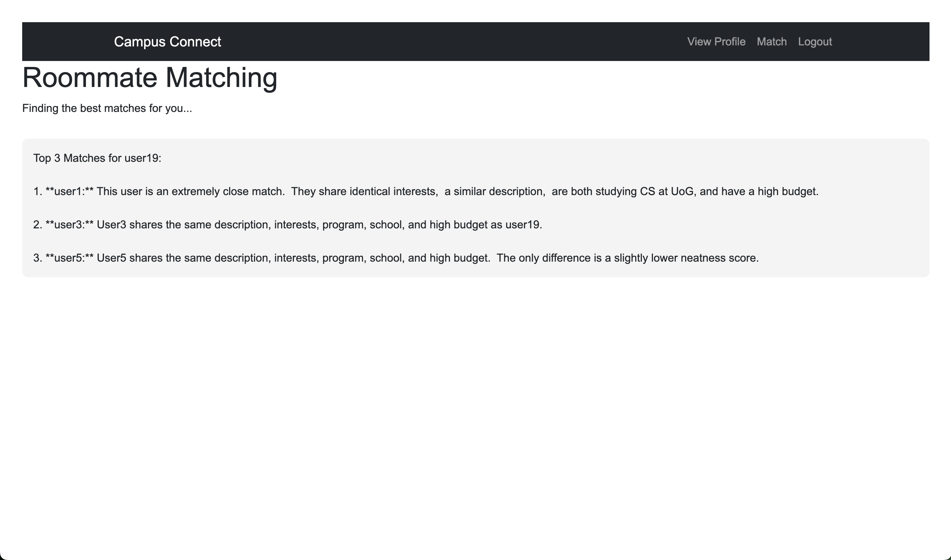The height and width of the screenshot is (560, 951).
Task: Click the Roommate Matching heading
Action: pos(150,78)
